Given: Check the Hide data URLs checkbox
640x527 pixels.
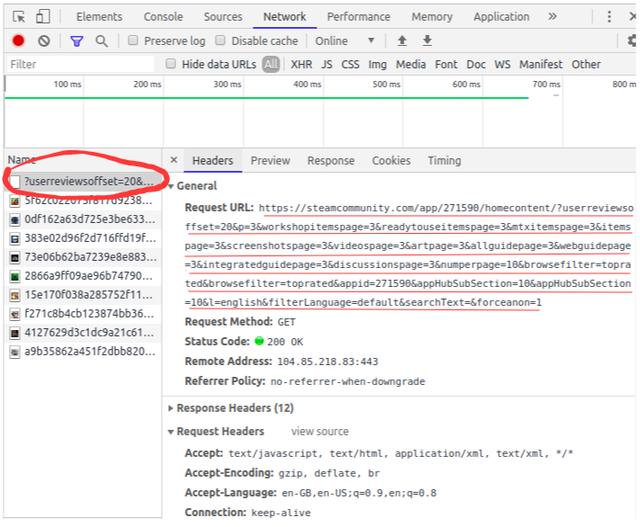Looking at the screenshot, I should (x=171, y=63).
